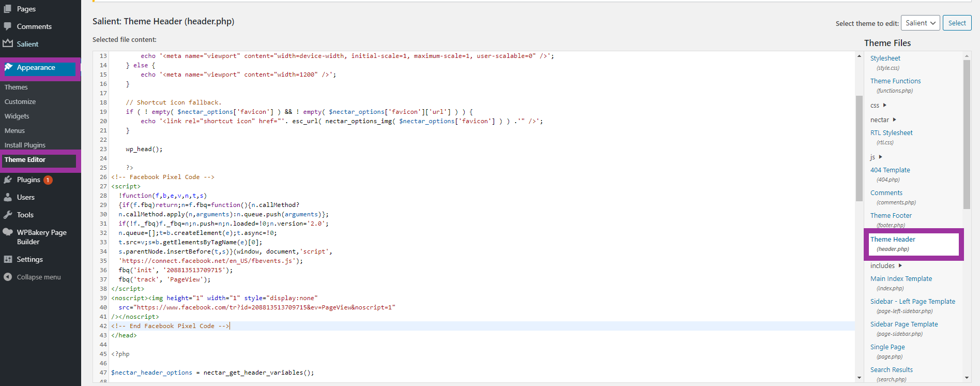Click line 44 in code editor
Viewport: 980px width, 386px height.
point(310,345)
